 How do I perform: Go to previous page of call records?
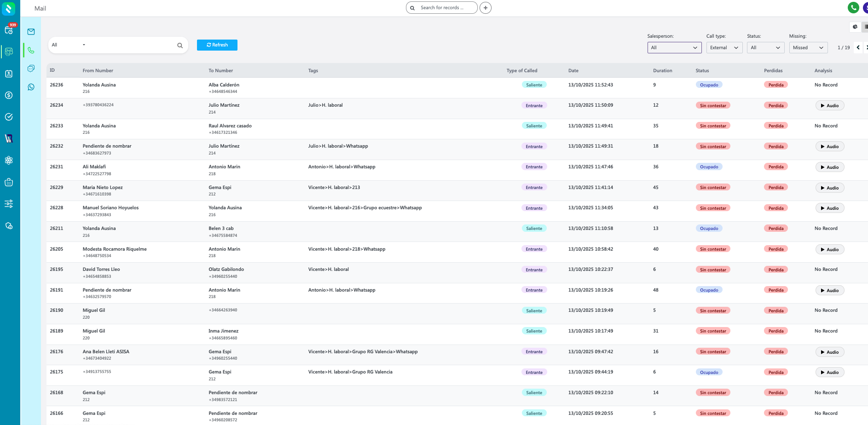pyautogui.click(x=858, y=48)
